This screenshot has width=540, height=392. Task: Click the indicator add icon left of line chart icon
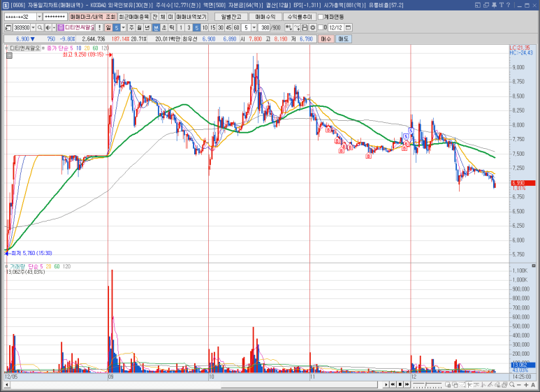pos(289,27)
